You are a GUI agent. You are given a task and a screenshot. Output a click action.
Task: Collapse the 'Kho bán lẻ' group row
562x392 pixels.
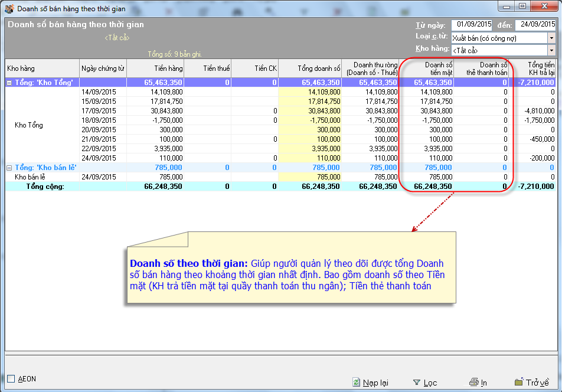[9, 168]
